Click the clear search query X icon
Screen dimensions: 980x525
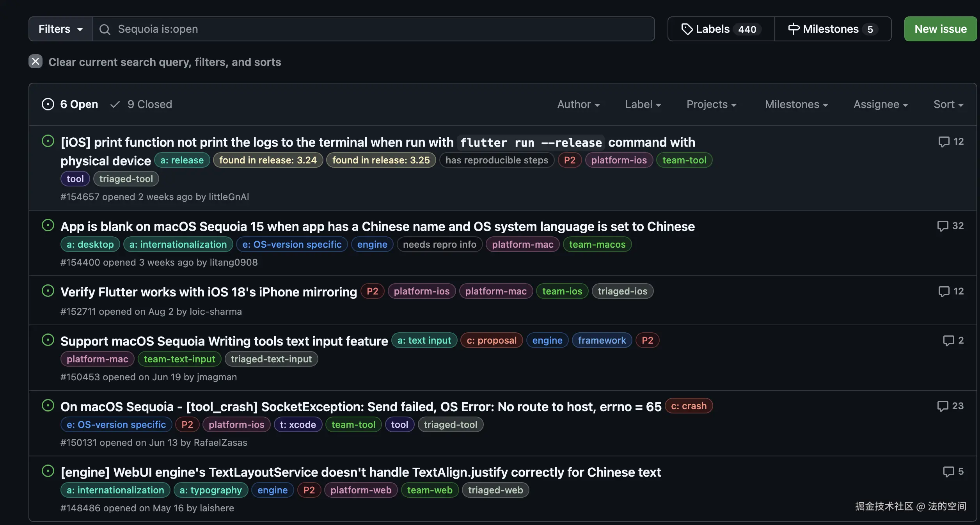(36, 62)
